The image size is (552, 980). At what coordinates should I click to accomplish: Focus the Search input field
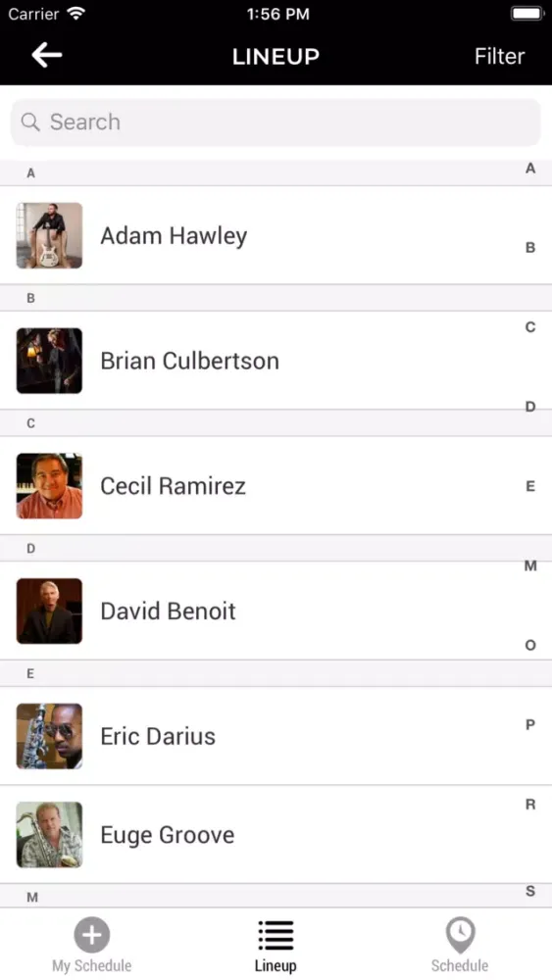(x=276, y=122)
